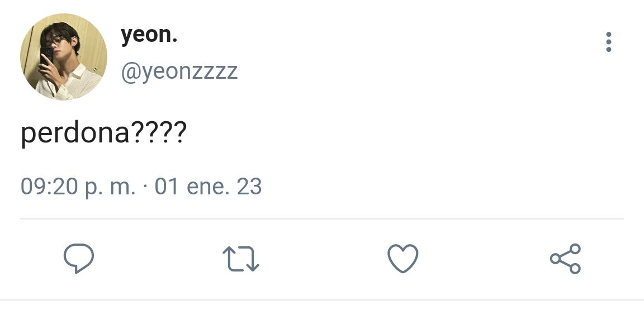The width and height of the screenshot is (644, 310).
Task: Open the comment bubble to add a reply
Action: coord(79,258)
